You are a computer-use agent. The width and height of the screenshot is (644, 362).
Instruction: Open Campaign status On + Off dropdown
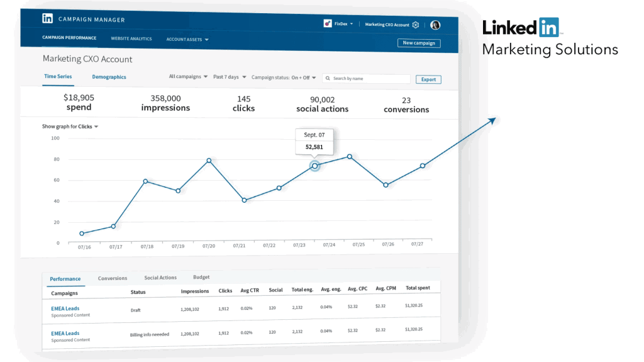[x=284, y=77]
